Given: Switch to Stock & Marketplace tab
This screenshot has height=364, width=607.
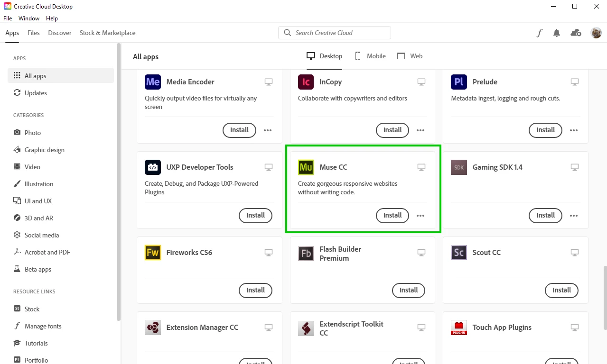Looking at the screenshot, I should click(107, 33).
